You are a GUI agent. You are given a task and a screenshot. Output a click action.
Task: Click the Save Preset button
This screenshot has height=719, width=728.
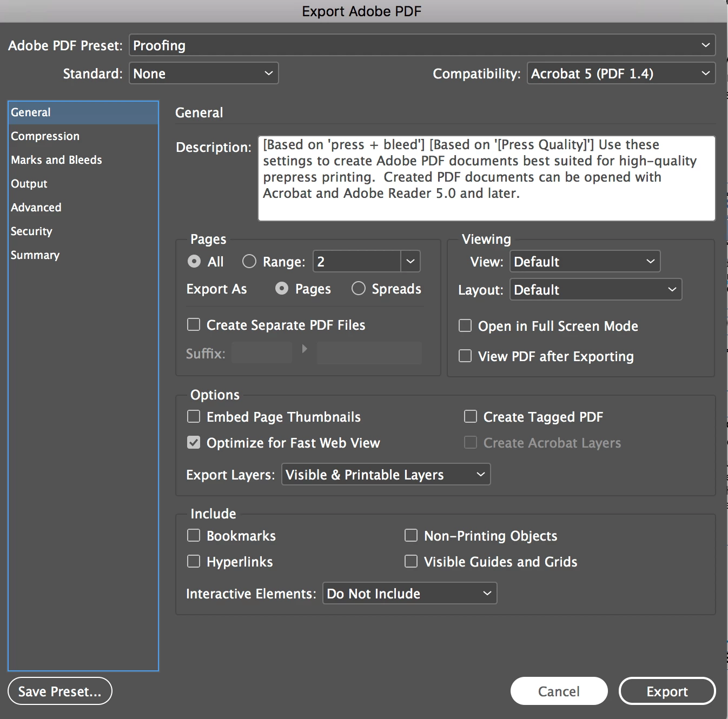click(x=60, y=691)
